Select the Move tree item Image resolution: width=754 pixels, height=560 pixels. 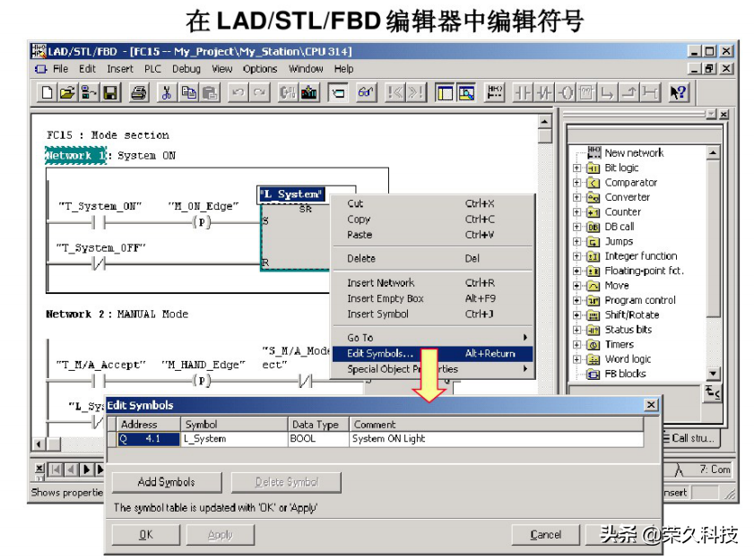pyautogui.click(x=617, y=286)
